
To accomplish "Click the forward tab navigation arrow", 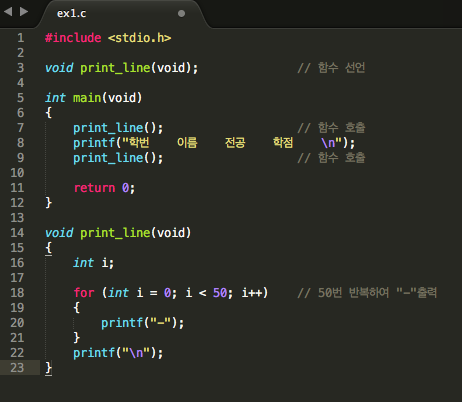I will 24,12.
